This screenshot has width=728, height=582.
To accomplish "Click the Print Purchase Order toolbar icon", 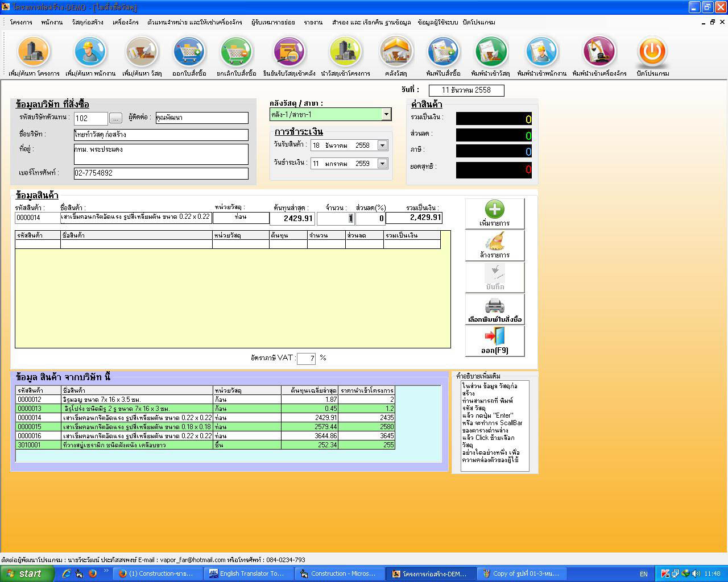I will click(443, 52).
